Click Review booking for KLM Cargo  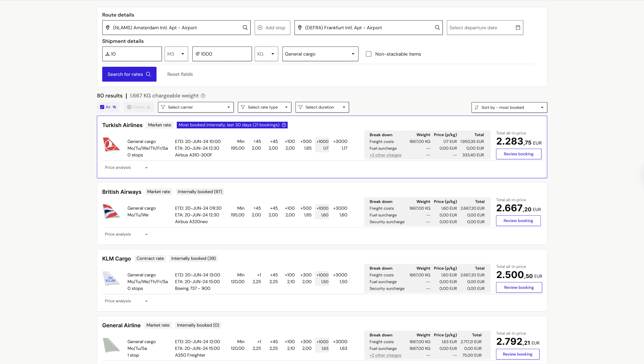click(519, 288)
